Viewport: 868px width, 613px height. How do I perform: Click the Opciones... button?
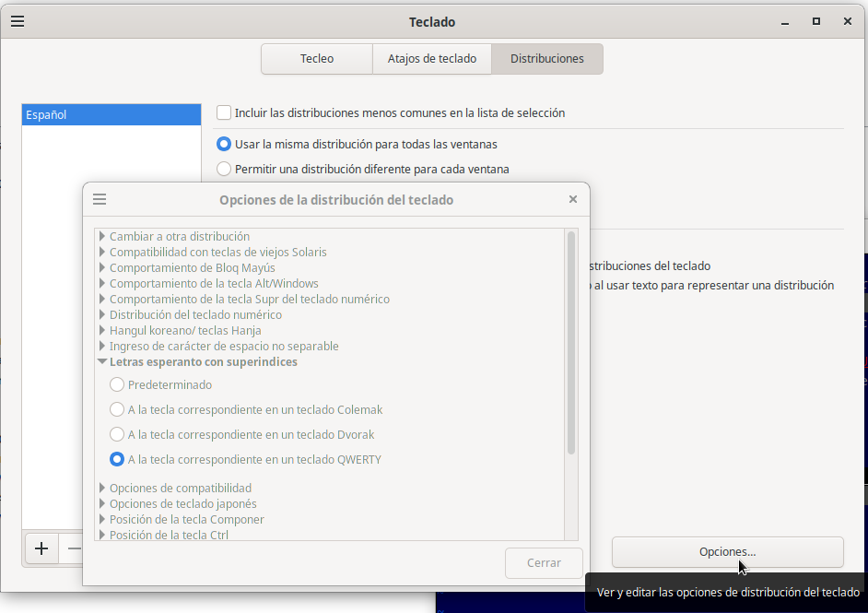[x=727, y=552]
